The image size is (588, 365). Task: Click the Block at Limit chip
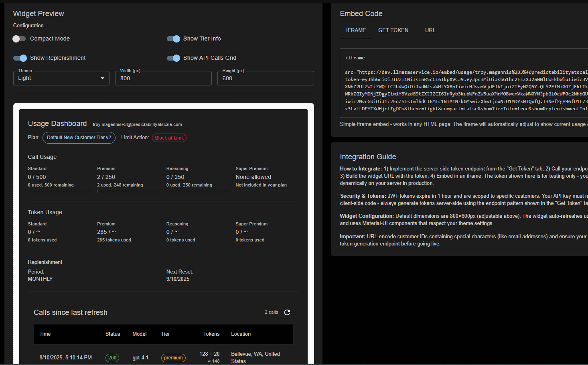169,138
